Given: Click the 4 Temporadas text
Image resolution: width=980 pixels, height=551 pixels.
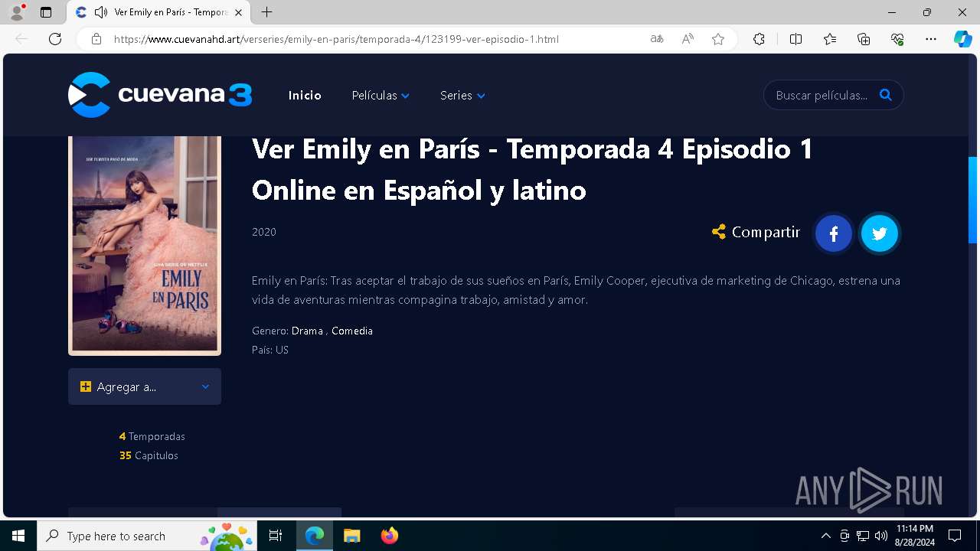Looking at the screenshot, I should (152, 436).
